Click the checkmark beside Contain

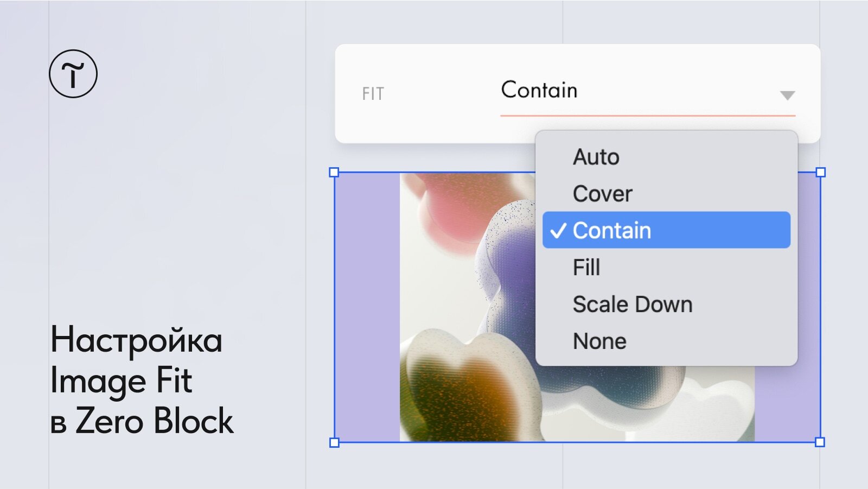(558, 231)
